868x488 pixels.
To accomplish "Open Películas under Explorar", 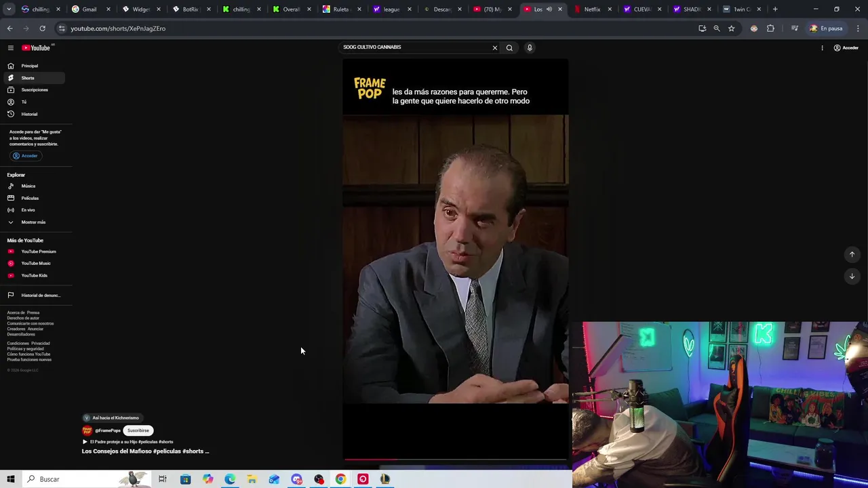I will tap(35, 198).
